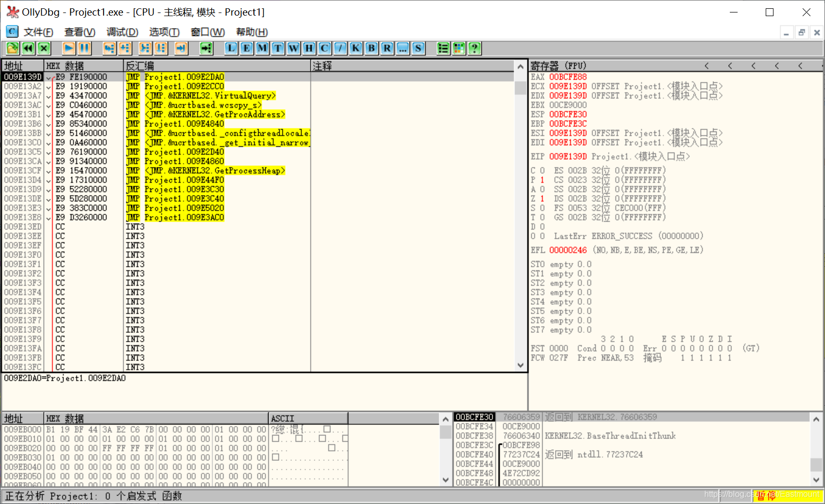Run the program with the play icon

coord(69,48)
